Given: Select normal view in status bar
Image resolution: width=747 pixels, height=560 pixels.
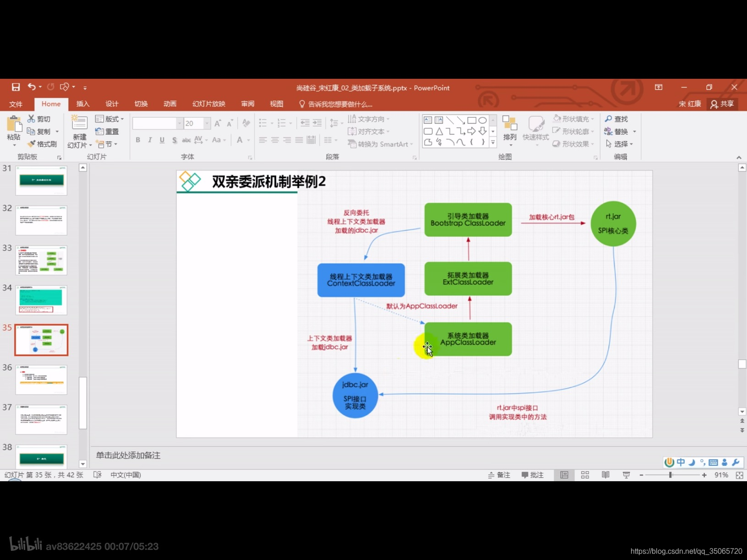Looking at the screenshot, I should 564,475.
